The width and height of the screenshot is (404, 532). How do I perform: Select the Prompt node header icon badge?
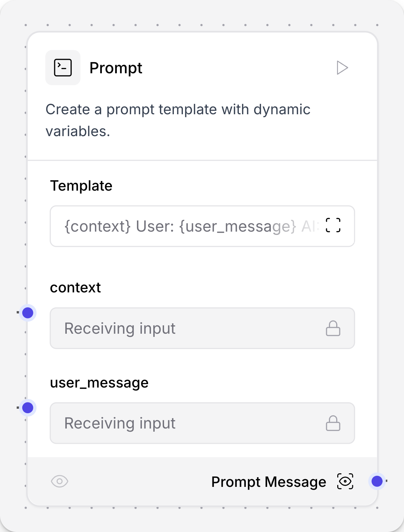point(63,67)
